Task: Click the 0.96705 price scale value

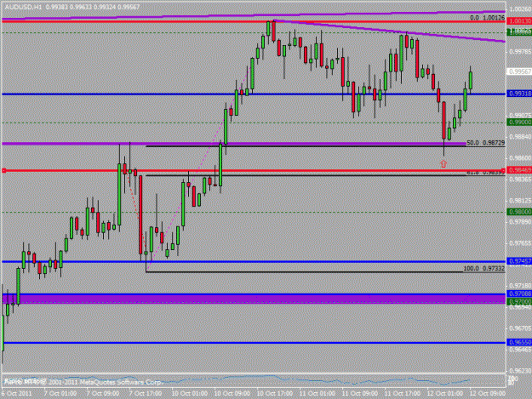Action: pos(520,328)
